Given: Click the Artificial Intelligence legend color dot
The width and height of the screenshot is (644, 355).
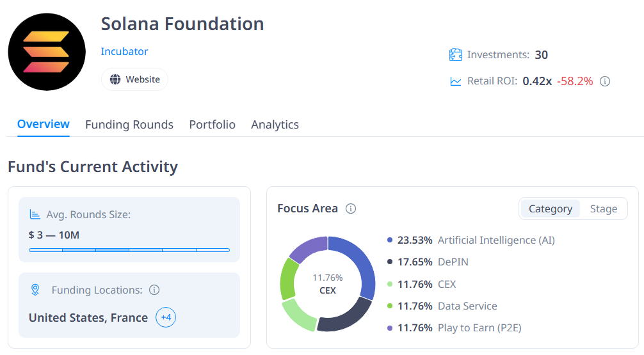Looking at the screenshot, I should pos(390,240).
